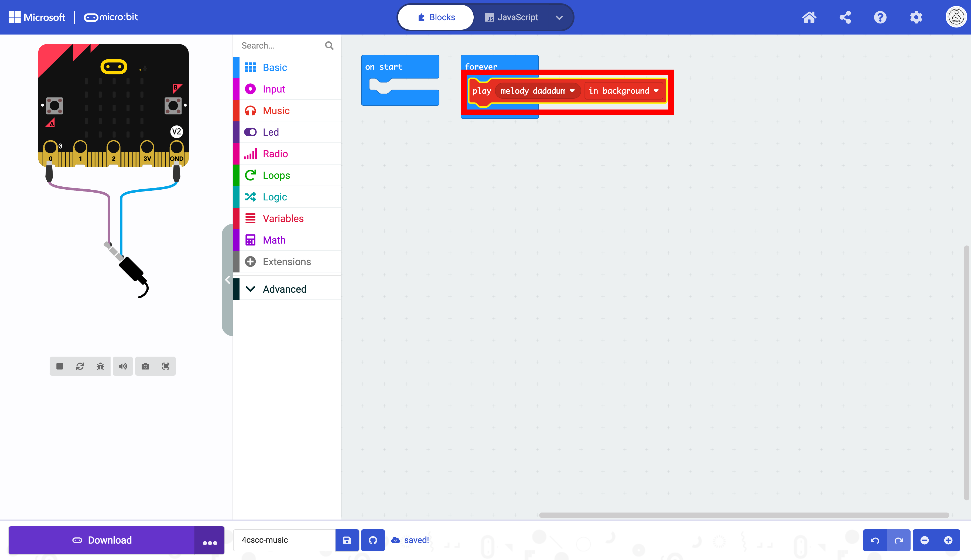The width and height of the screenshot is (971, 560).
Task: Open the Basic blocks category
Action: [287, 67]
